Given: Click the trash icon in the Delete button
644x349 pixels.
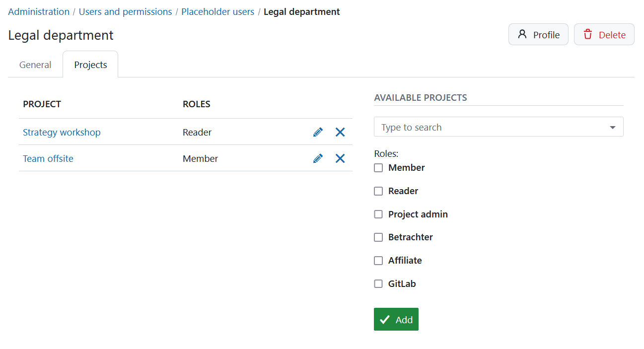Looking at the screenshot, I should point(588,35).
